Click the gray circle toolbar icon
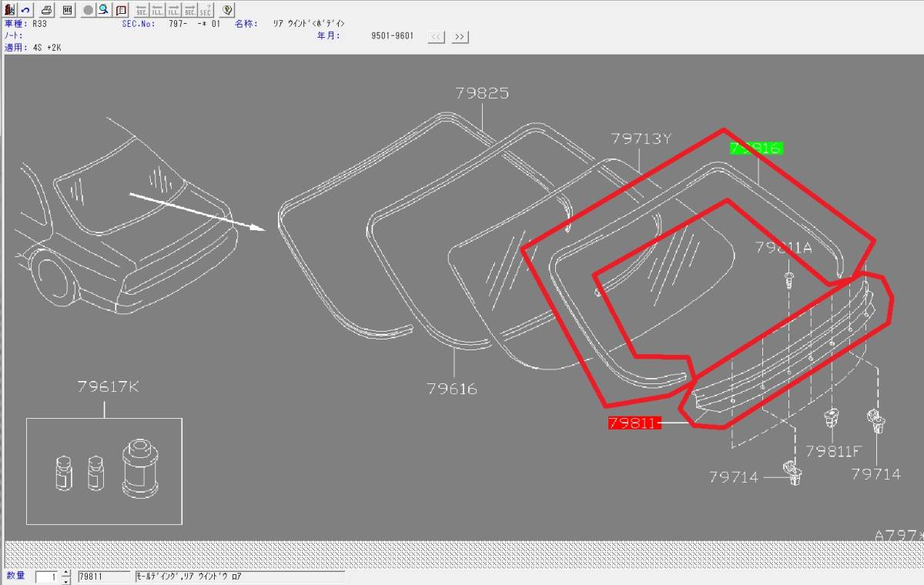The width and height of the screenshot is (924, 585). click(88, 10)
